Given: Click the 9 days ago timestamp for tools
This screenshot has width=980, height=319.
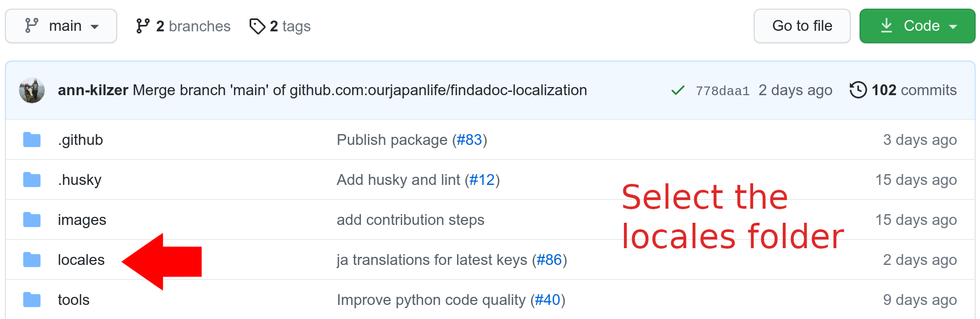Looking at the screenshot, I should [x=920, y=300].
